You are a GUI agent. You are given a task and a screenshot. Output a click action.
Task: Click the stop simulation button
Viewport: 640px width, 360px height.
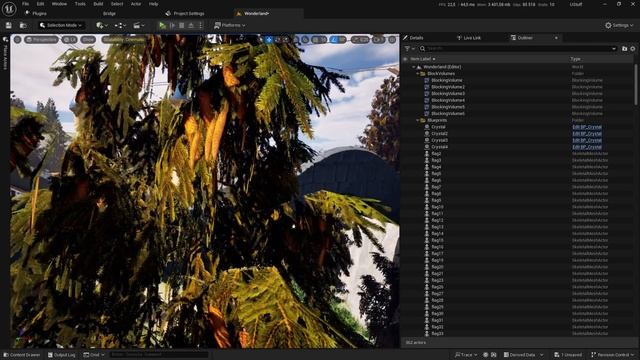(182, 25)
